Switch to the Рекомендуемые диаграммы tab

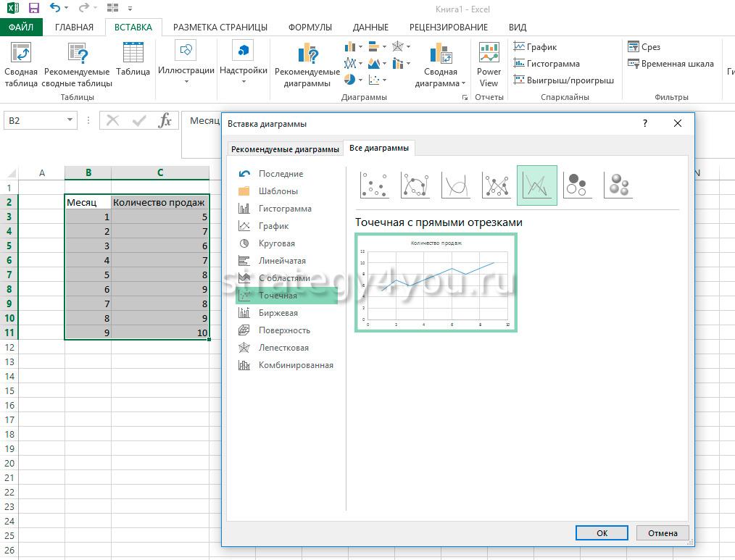285,149
